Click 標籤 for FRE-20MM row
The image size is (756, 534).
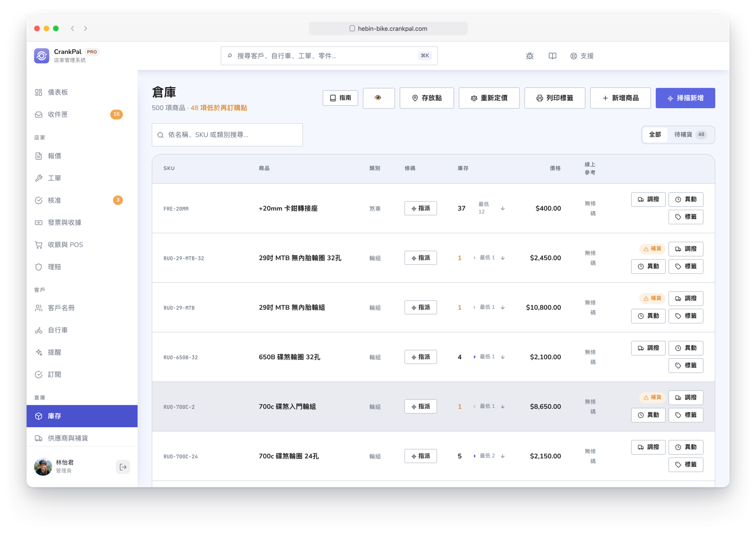click(x=686, y=217)
